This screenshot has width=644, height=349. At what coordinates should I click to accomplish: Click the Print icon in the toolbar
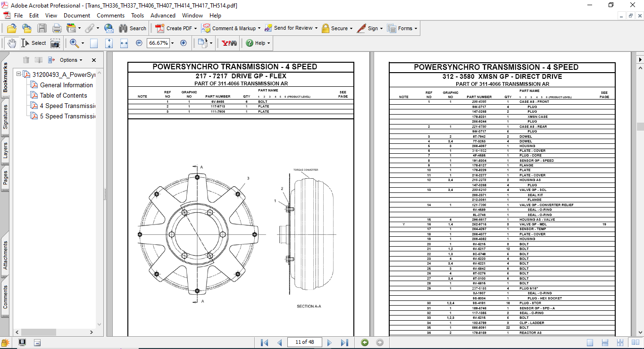(57, 28)
